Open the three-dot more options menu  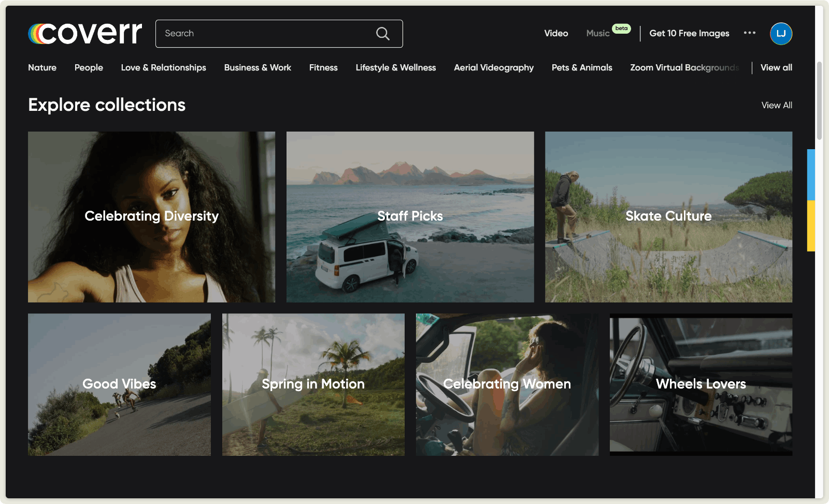[749, 33]
